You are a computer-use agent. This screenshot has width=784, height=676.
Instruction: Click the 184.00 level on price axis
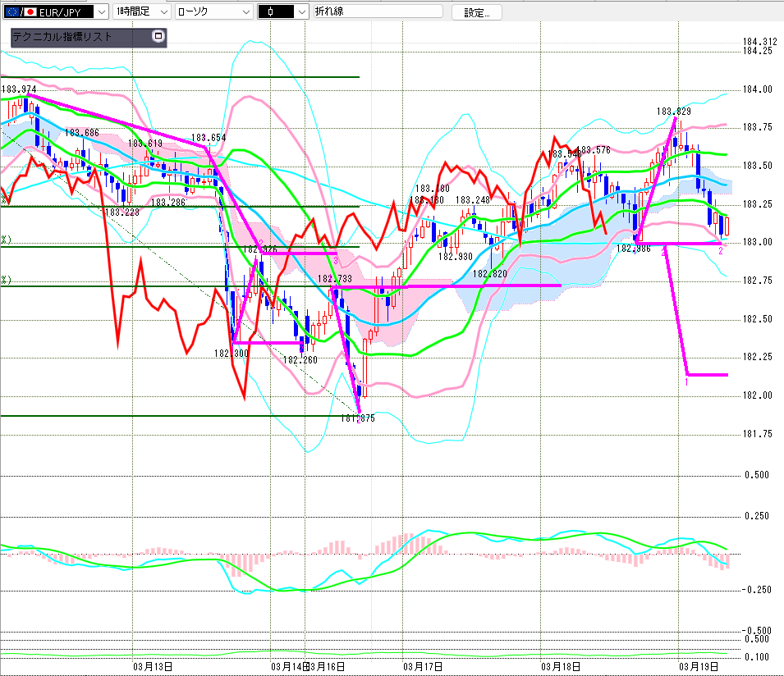click(x=757, y=89)
